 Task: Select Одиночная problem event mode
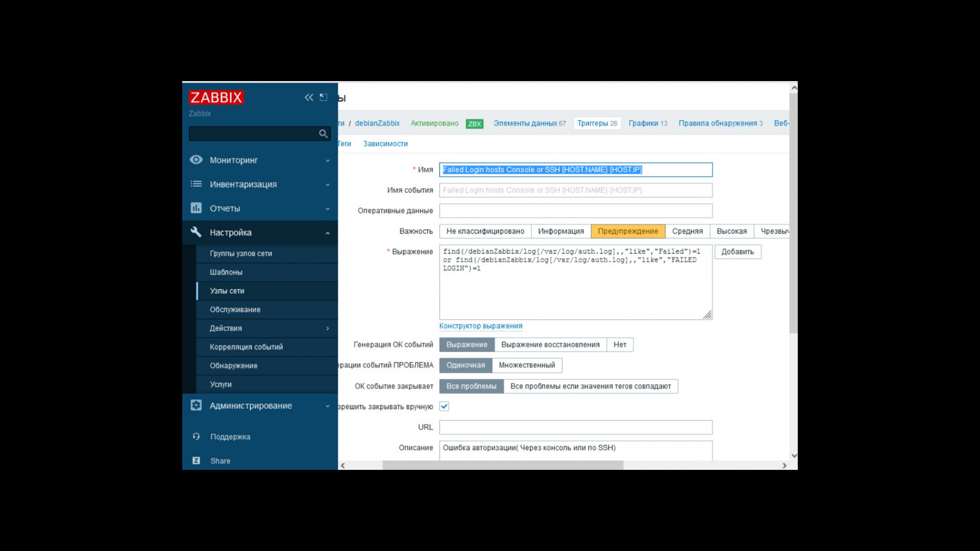point(466,366)
